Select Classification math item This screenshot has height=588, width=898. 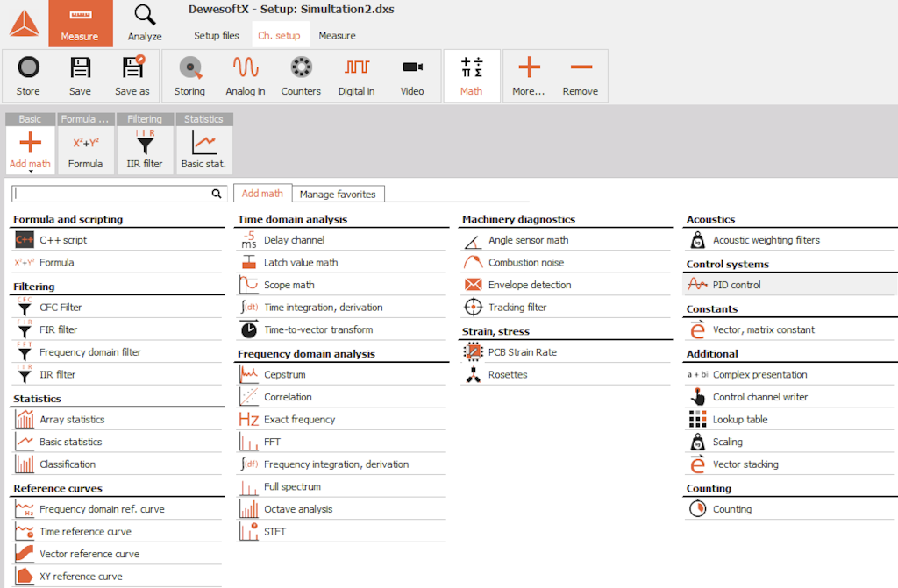pos(117,464)
